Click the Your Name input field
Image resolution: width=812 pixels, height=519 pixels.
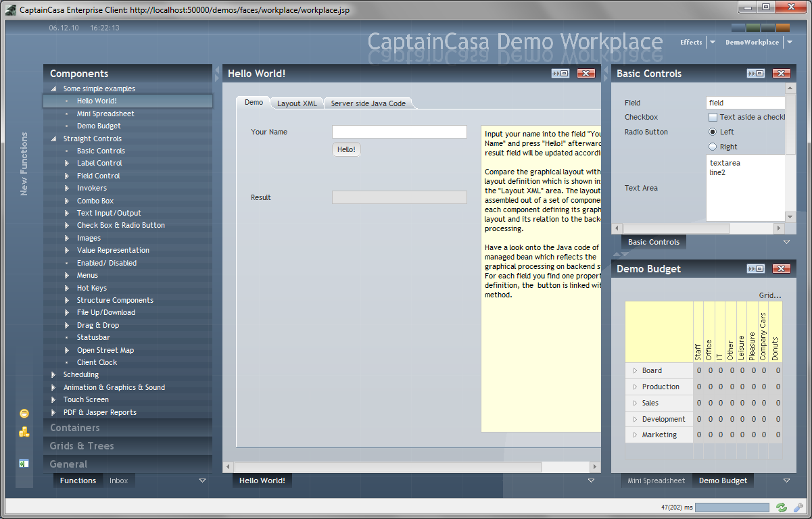click(x=399, y=132)
